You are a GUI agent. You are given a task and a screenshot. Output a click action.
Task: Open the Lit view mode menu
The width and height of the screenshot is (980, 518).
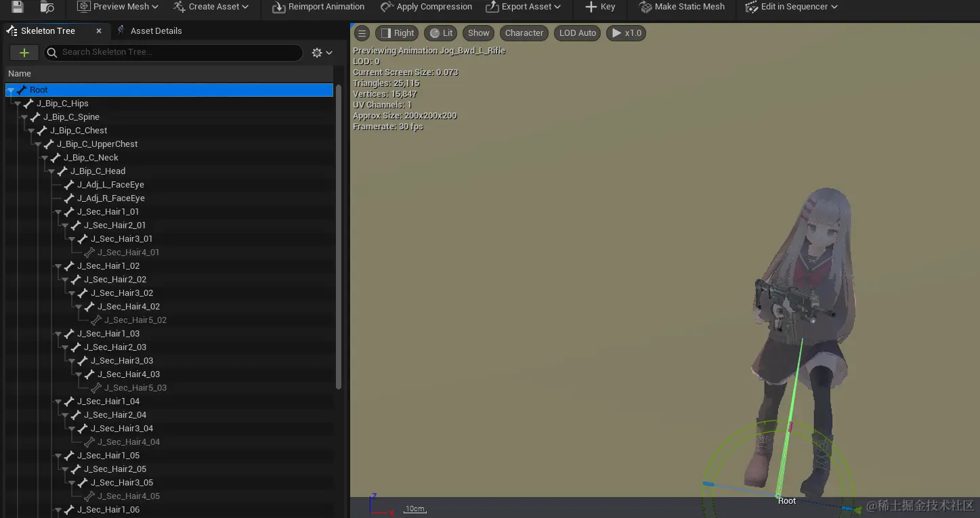click(442, 33)
